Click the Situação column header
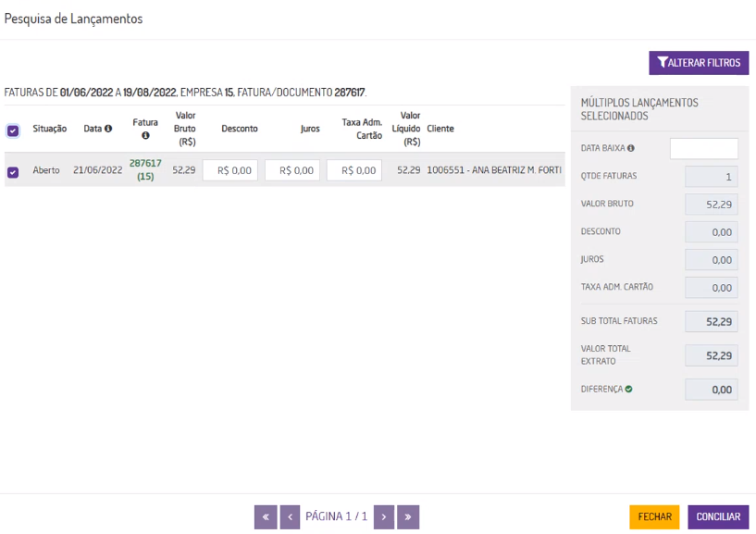756x534 pixels. [x=50, y=129]
